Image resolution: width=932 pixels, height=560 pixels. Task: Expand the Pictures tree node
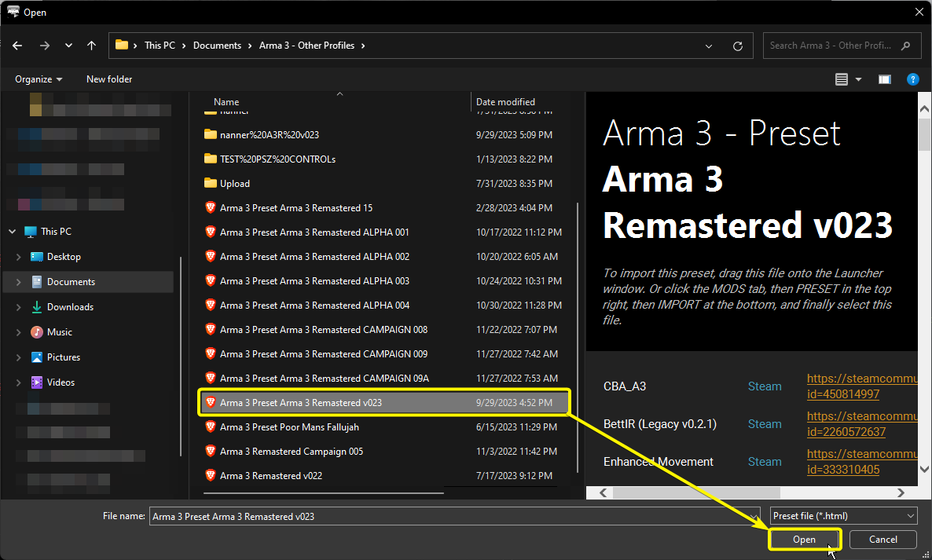click(18, 357)
